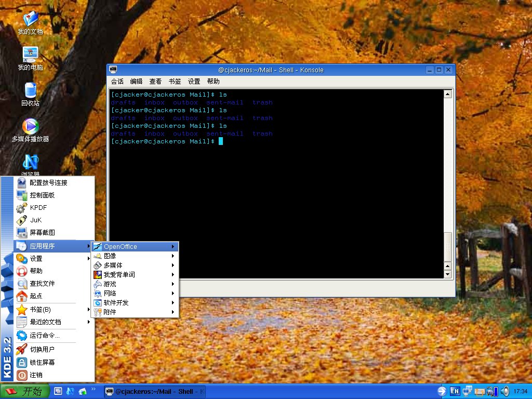Image resolution: width=532 pixels, height=399 pixels.
Task: Click the 运行命令 gear icon
Action: point(22,336)
